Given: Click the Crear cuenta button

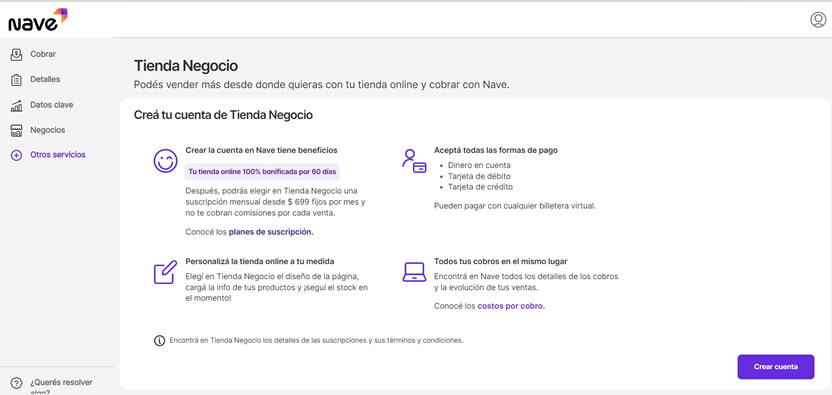Looking at the screenshot, I should click(x=775, y=367).
